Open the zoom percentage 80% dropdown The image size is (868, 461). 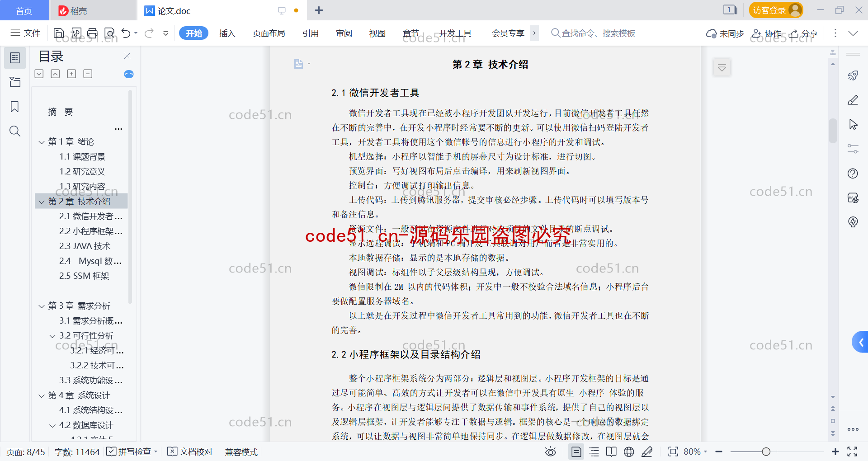pyautogui.click(x=695, y=452)
